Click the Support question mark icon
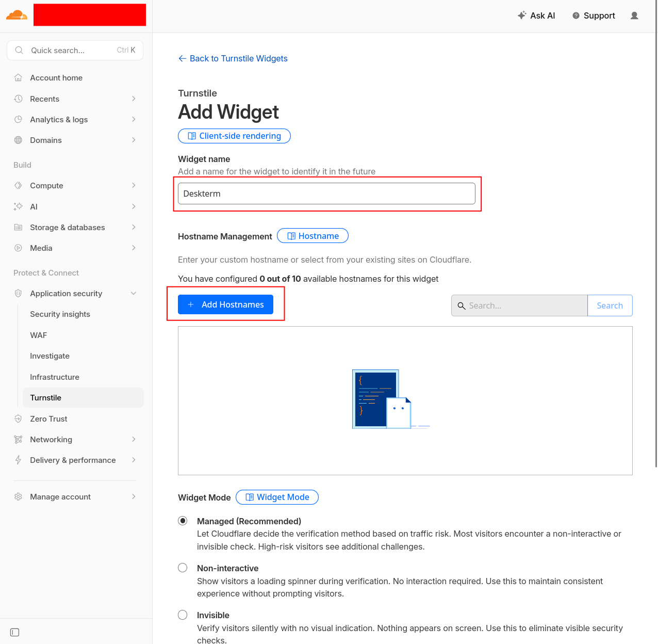Image resolution: width=658 pixels, height=644 pixels. [x=576, y=15]
